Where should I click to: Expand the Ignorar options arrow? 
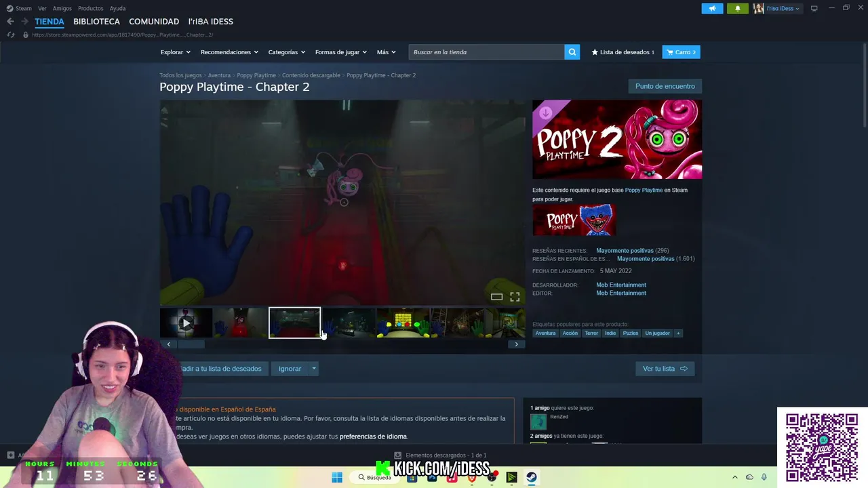coord(313,369)
